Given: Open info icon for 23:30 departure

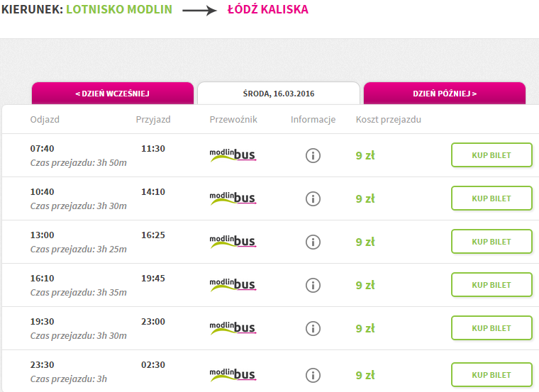Looking at the screenshot, I should (x=313, y=376).
